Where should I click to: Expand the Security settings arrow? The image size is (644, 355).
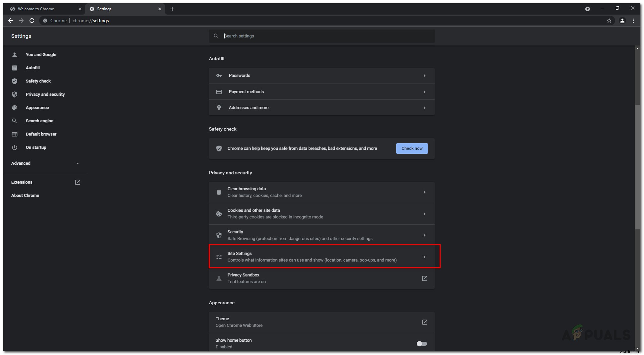[425, 235]
